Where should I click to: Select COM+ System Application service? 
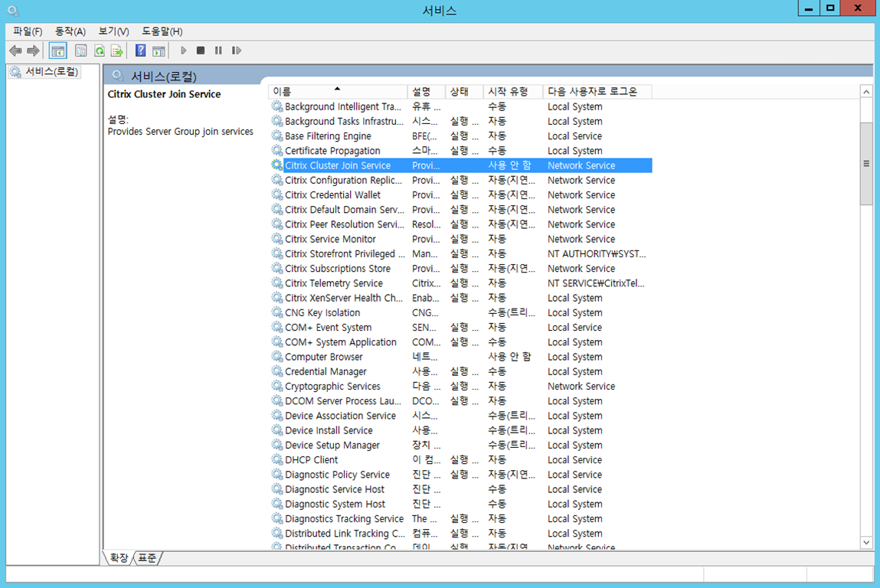460,341
